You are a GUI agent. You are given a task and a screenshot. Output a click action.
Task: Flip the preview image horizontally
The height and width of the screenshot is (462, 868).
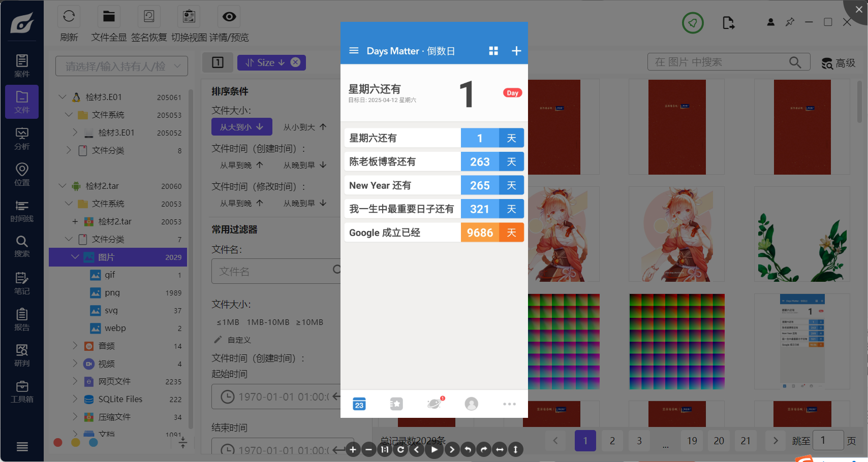pyautogui.click(x=500, y=449)
